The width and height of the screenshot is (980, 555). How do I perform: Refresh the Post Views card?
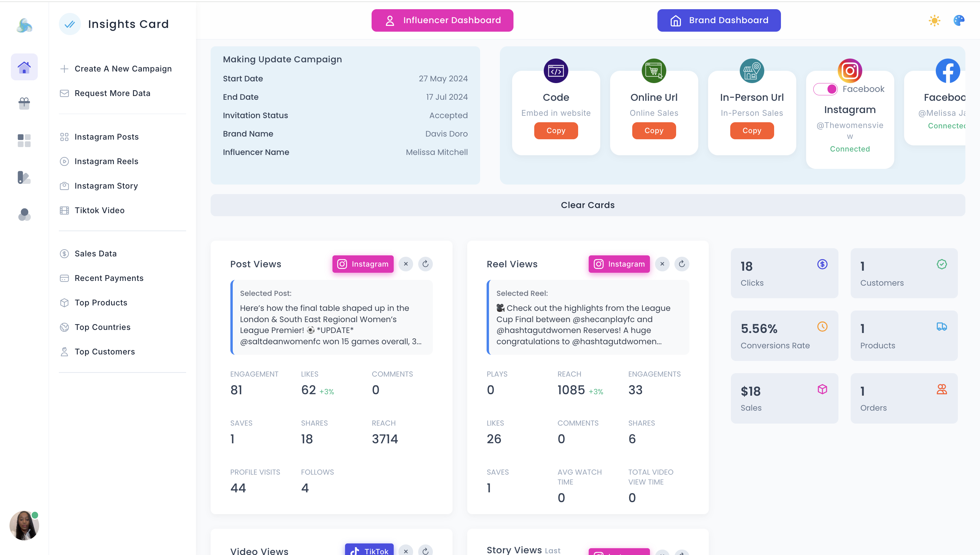point(425,264)
